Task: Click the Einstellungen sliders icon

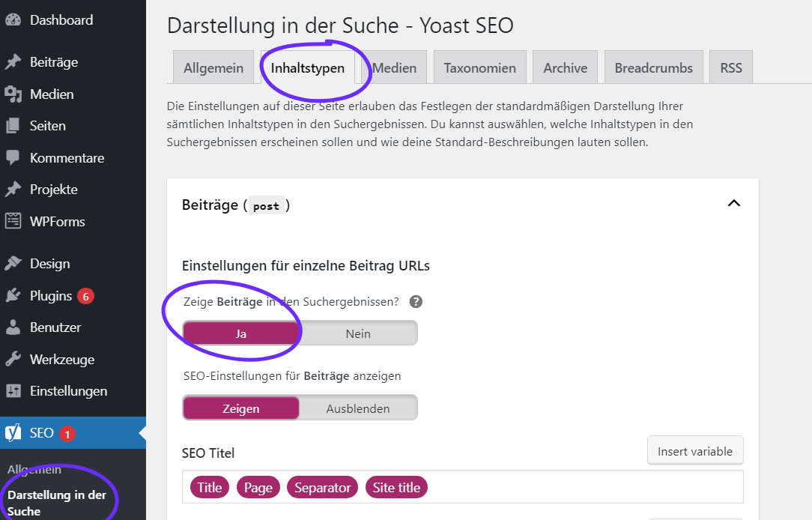Action: tap(13, 391)
